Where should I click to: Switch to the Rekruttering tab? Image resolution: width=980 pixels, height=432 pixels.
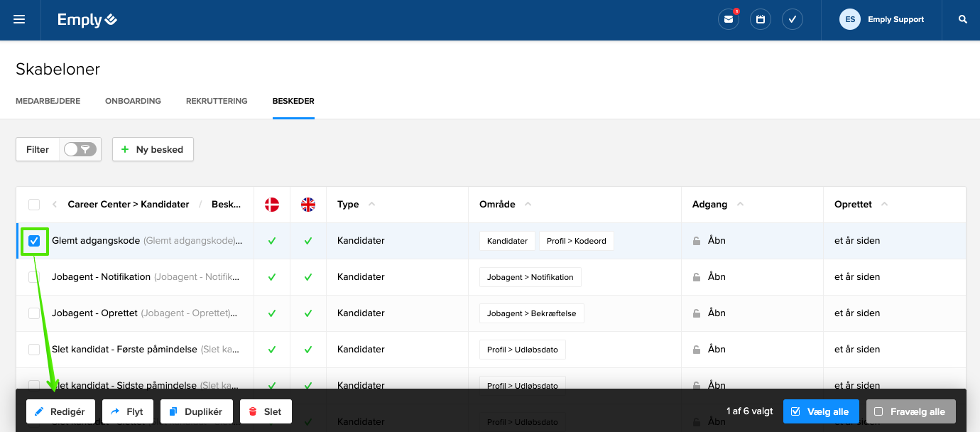[x=217, y=101]
